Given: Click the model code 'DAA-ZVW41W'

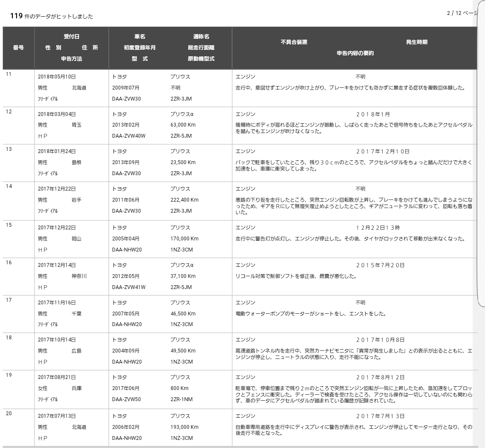Looking at the screenshot, I should click(x=129, y=287).
